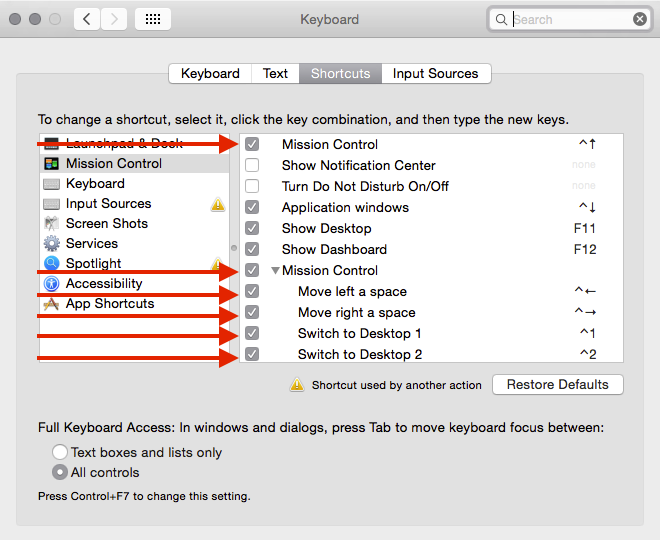Screen dimensions: 660x540
Task: Select App Shortcuts category
Action: pyautogui.click(x=135, y=304)
